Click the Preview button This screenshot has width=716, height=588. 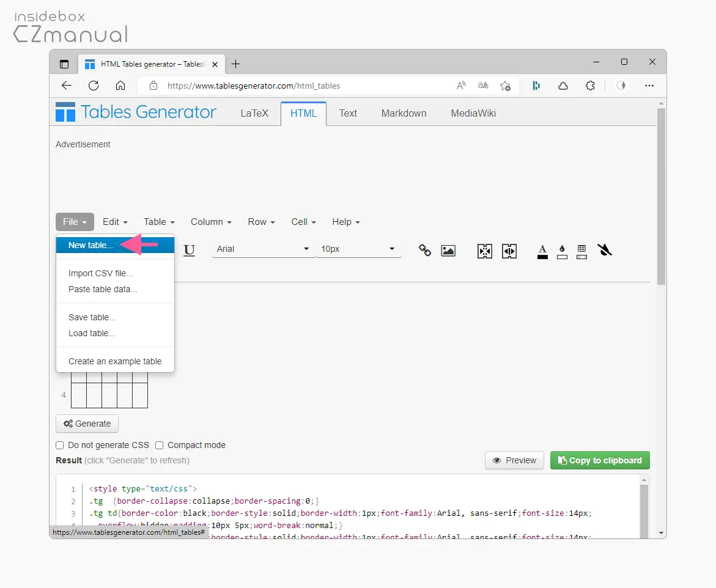(x=514, y=460)
